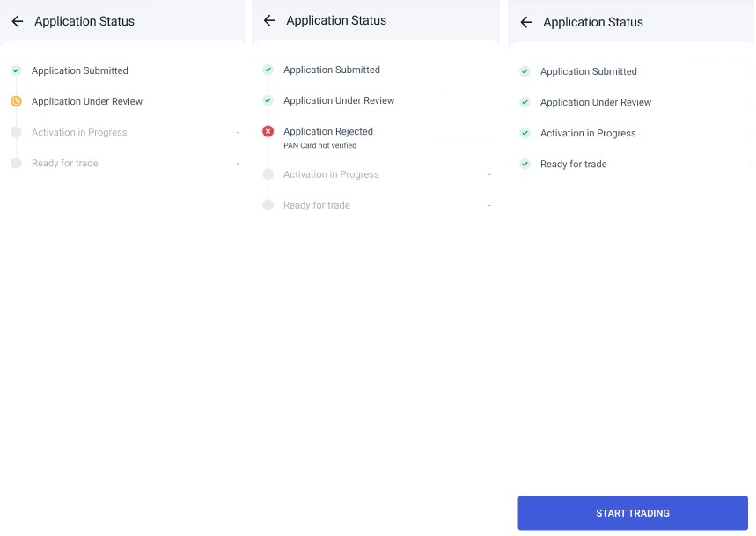
Task: Click the grey Ready for trade dot, left screen
Action: (x=16, y=164)
